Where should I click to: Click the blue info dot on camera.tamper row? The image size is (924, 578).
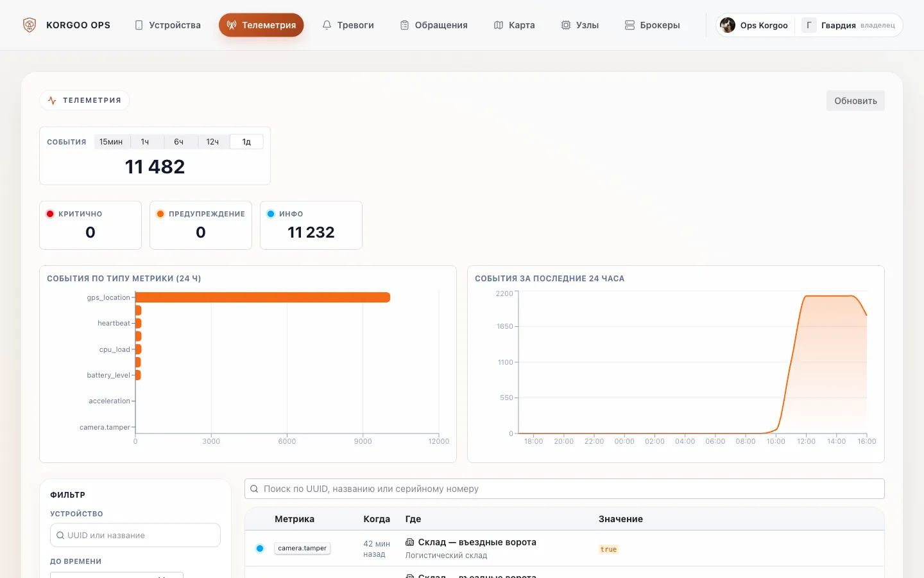[260, 548]
